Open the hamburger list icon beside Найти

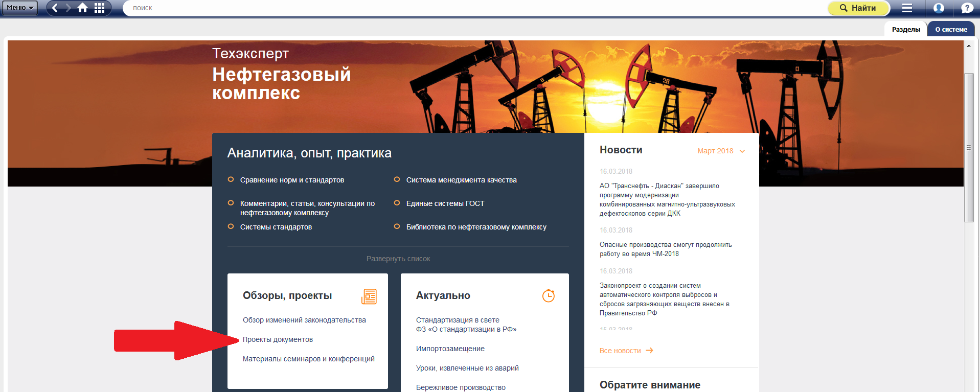907,8
